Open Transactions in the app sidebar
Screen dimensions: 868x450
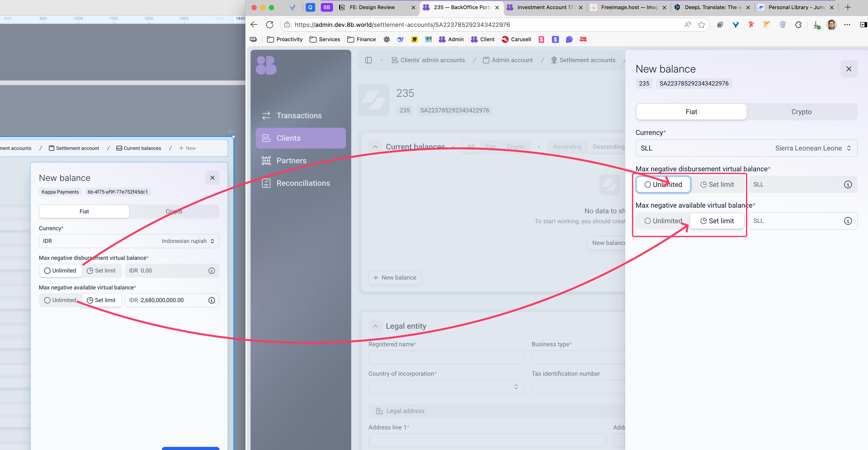tap(301, 115)
